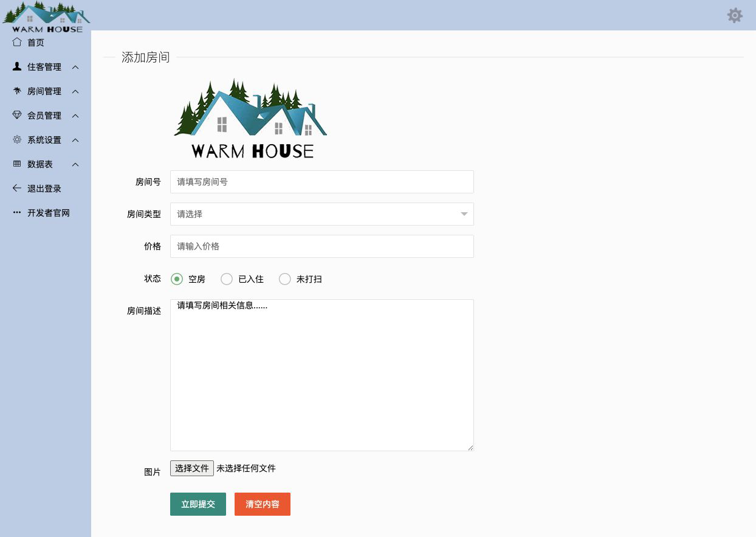
Task: Select the 已入住 status radio
Action: (227, 279)
